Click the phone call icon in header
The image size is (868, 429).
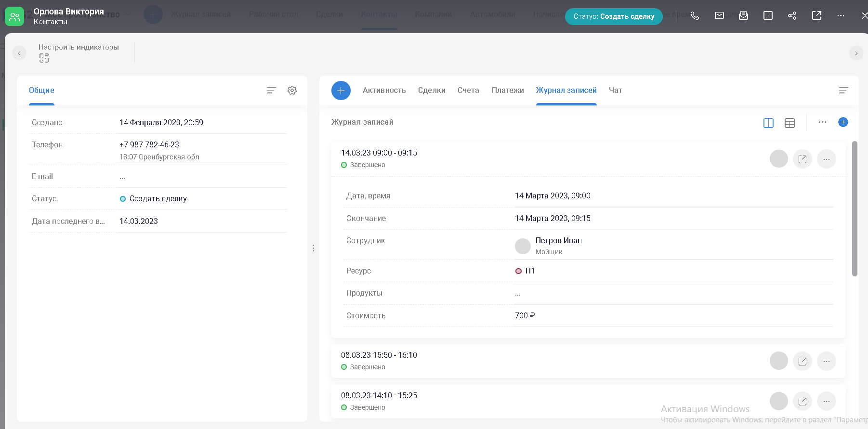695,16
